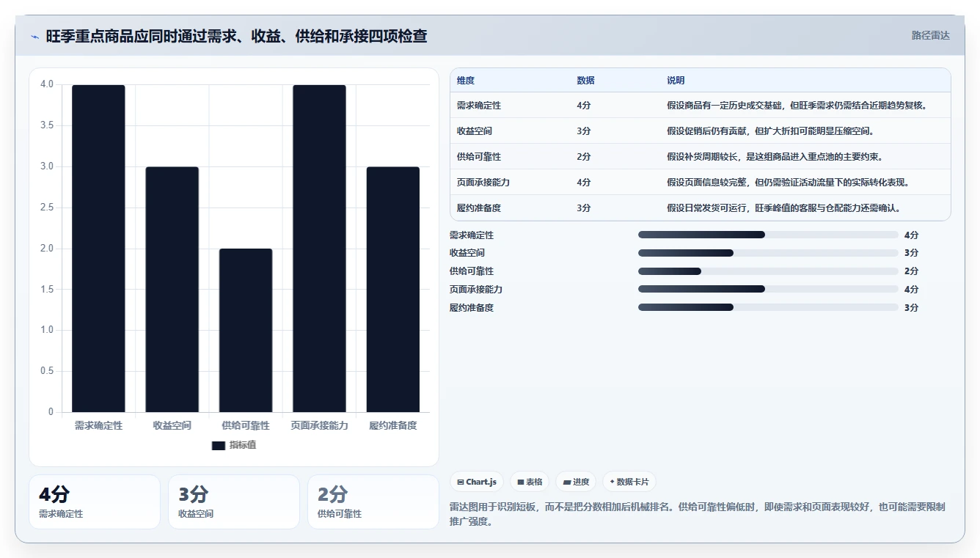The image size is (980, 558).
Task: Click the 2分 value beside 供给可靠性 progress
Action: pos(911,271)
